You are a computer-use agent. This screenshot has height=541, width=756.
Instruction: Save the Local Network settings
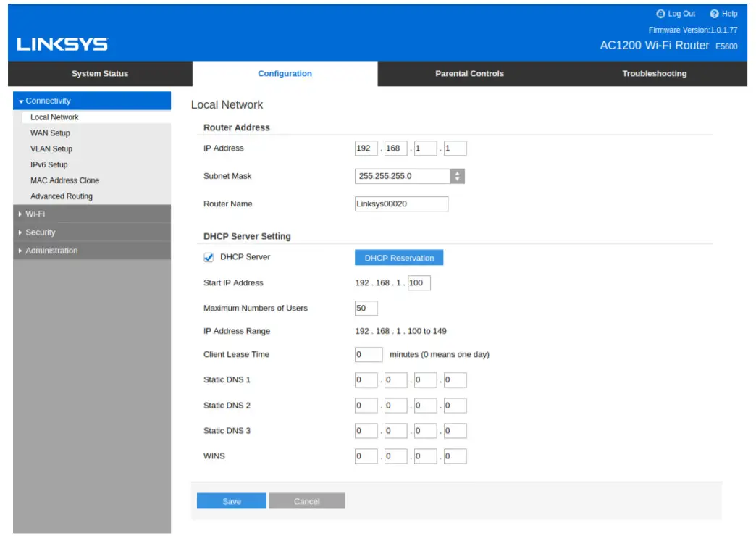click(x=231, y=500)
